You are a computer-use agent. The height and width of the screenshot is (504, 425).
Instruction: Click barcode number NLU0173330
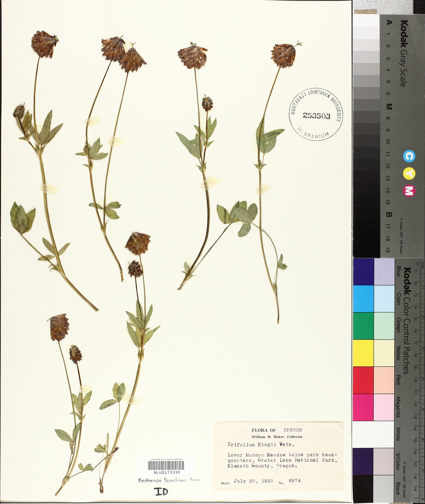[167, 472]
